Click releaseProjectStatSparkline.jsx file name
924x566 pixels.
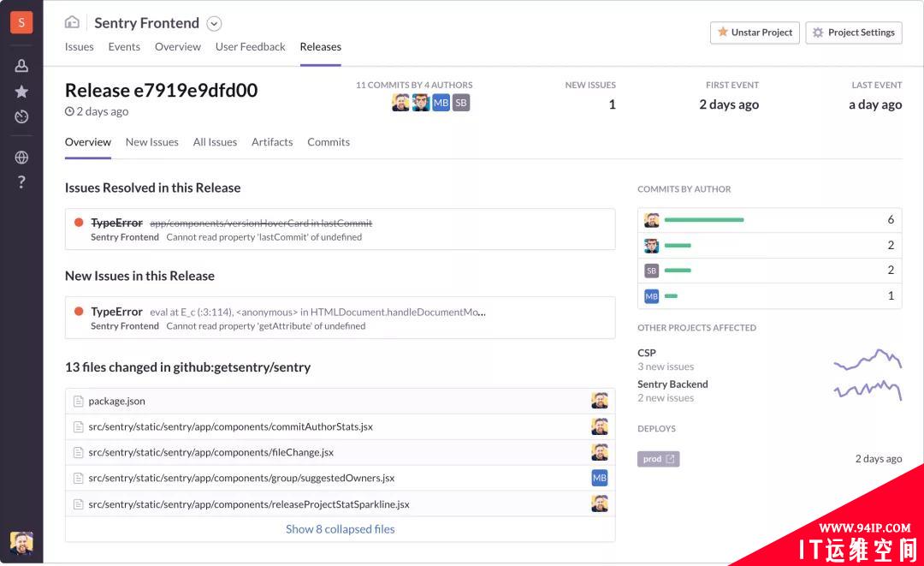click(x=249, y=504)
